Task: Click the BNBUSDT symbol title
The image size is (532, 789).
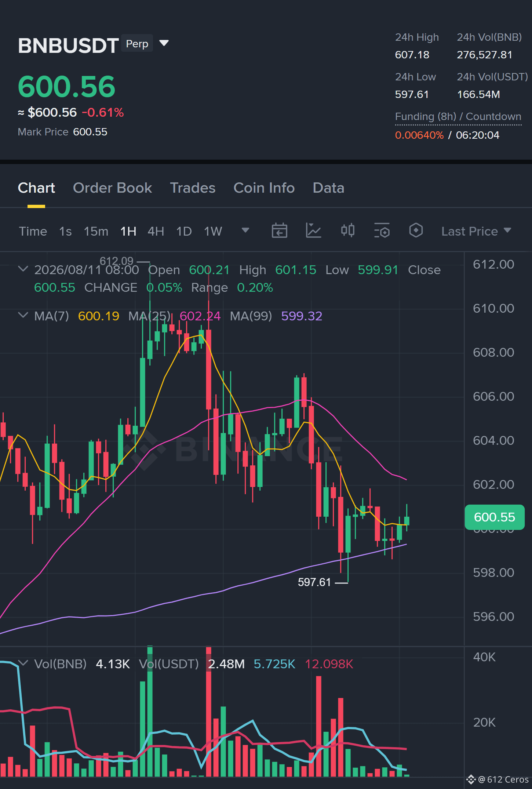Action: click(68, 46)
